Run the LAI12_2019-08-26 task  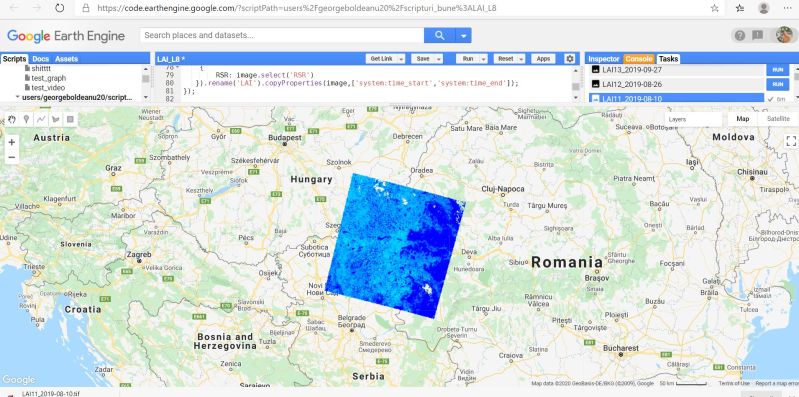click(777, 84)
